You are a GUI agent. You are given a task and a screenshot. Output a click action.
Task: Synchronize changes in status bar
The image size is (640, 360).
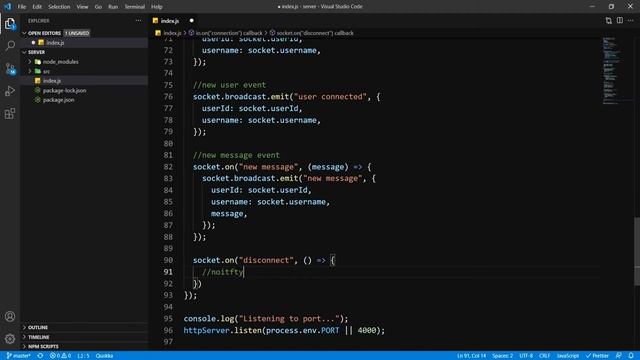click(40, 356)
